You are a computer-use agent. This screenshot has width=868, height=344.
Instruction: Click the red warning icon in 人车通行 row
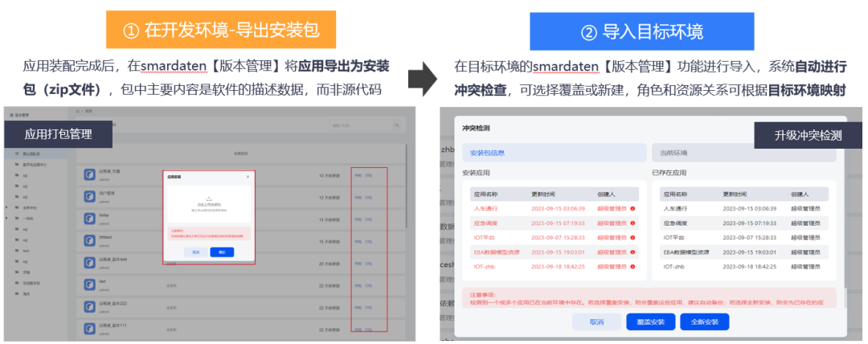point(633,209)
